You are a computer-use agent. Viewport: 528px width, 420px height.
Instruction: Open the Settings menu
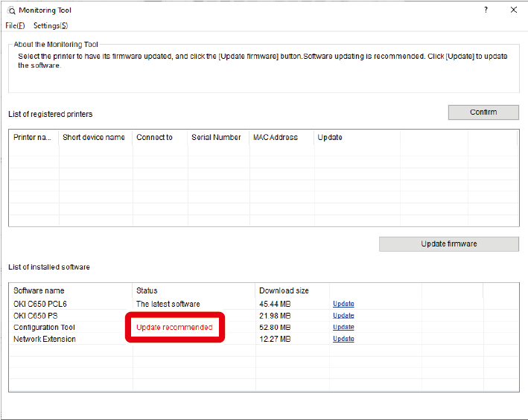pos(51,25)
